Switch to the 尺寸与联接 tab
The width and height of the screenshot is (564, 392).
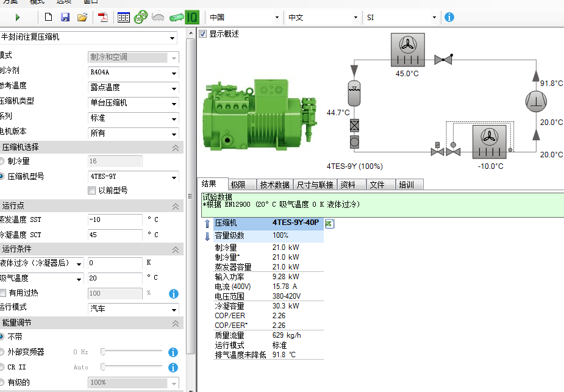tap(315, 185)
